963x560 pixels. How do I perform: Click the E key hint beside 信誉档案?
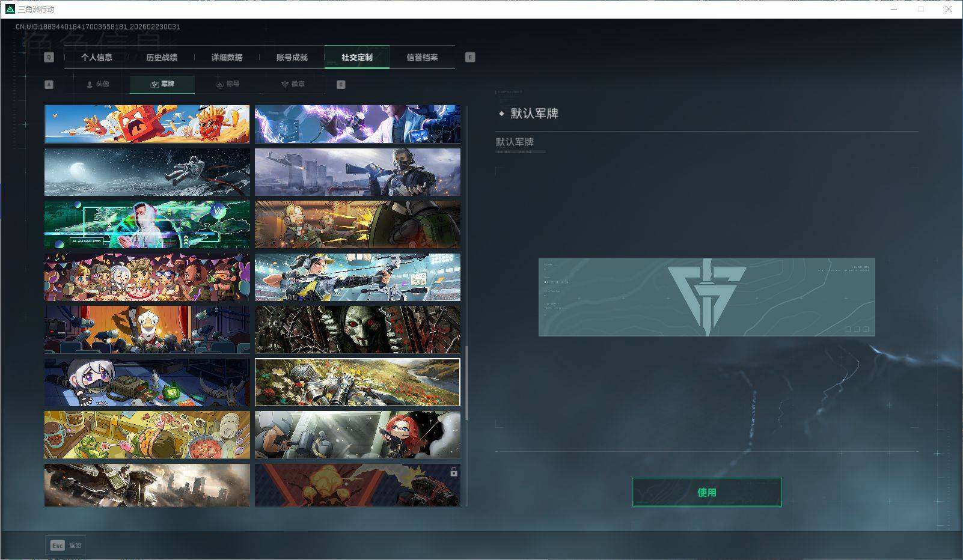point(470,57)
